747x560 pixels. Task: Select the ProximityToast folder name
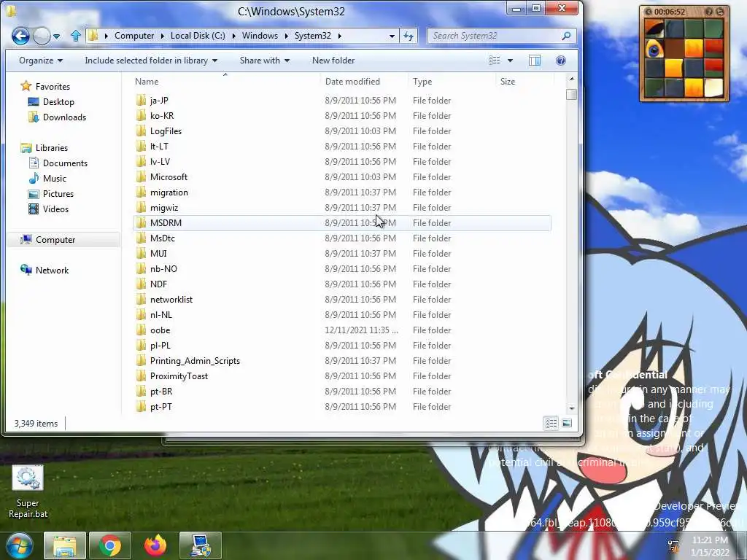(x=179, y=376)
